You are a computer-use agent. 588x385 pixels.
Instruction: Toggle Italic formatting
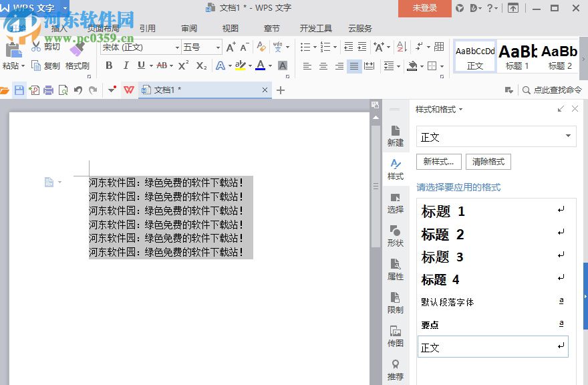tap(126, 66)
